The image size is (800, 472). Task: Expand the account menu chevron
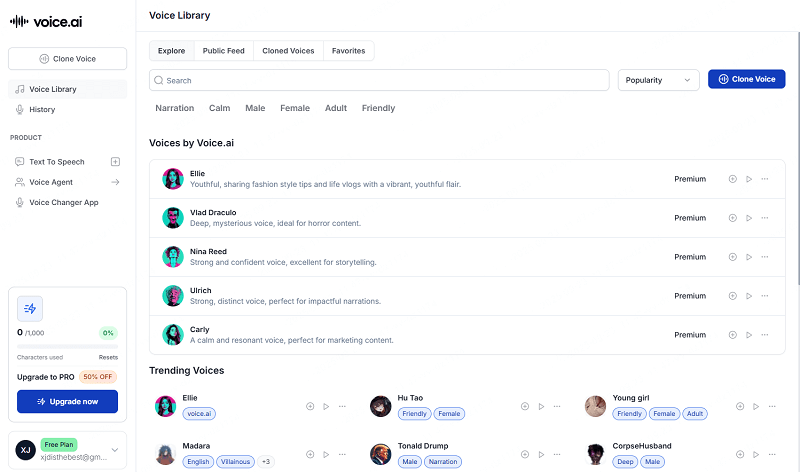coord(115,450)
